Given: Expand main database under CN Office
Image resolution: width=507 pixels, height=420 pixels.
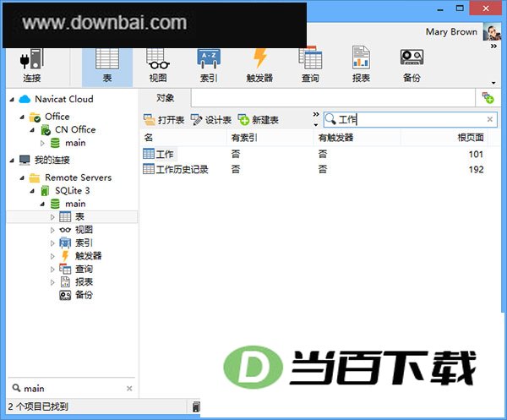Looking at the screenshot, I should [x=42, y=143].
